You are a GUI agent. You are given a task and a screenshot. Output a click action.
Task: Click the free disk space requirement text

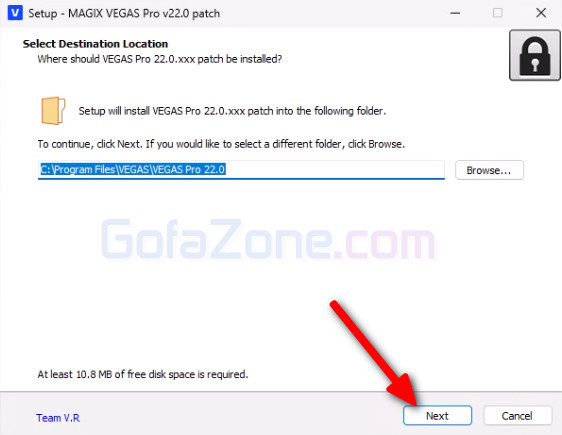pyautogui.click(x=143, y=374)
